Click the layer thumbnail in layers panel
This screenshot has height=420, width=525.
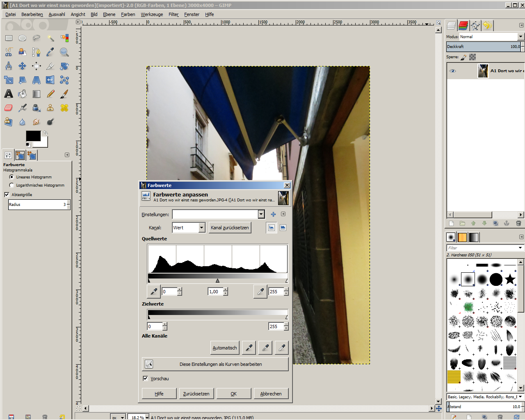pyautogui.click(x=483, y=71)
